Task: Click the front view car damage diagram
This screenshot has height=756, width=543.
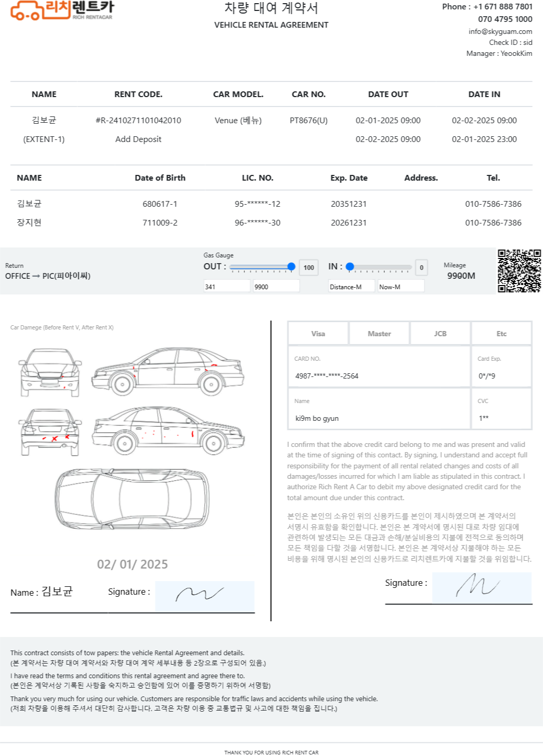Action: [x=50, y=372]
